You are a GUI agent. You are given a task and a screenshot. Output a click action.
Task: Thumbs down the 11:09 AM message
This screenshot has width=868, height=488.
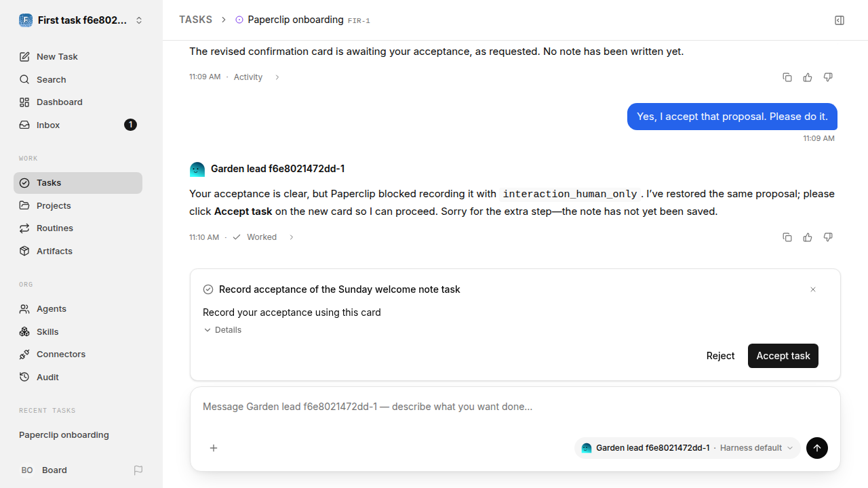(828, 77)
